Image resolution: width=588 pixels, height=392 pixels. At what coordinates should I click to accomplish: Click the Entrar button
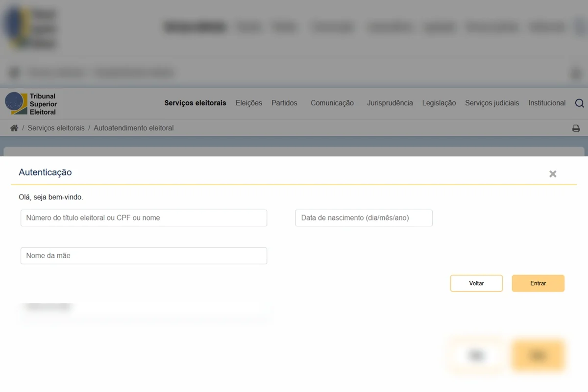click(x=538, y=283)
